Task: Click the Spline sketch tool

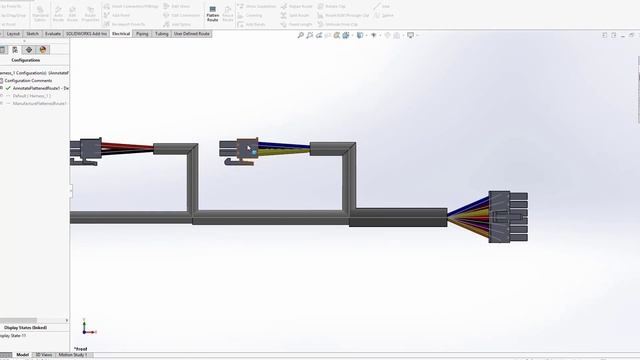Action: pyautogui.click(x=384, y=15)
